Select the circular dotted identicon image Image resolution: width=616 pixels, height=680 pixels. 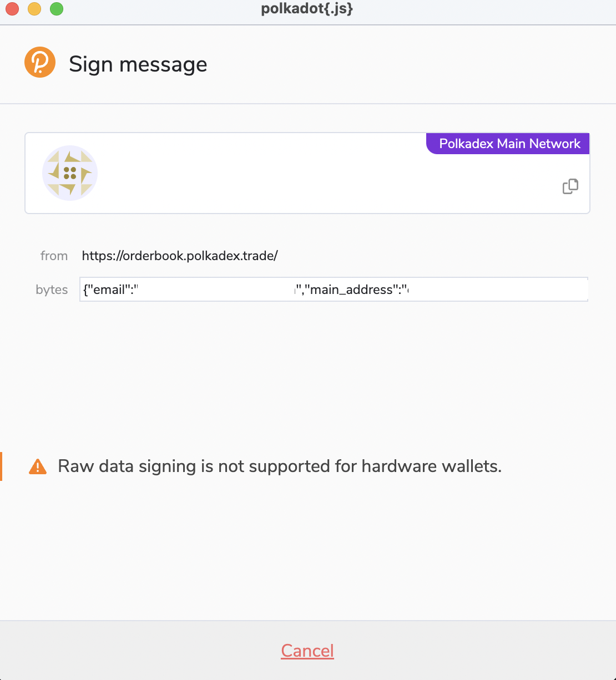pos(69,173)
